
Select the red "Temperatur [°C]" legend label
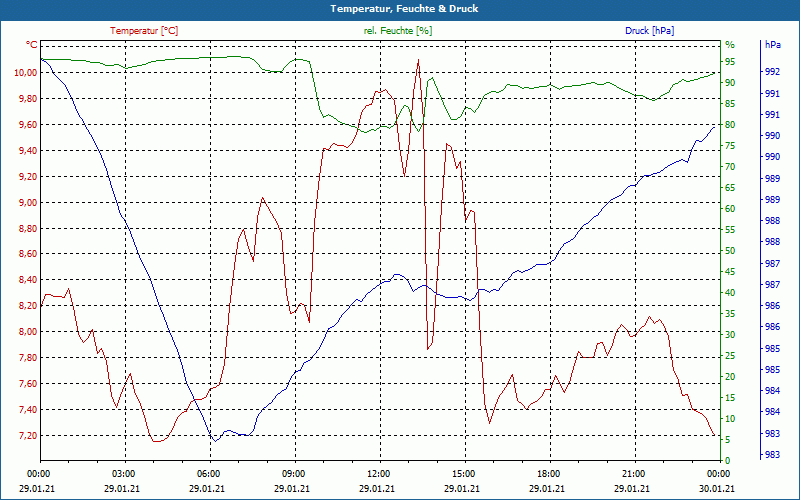coord(144,31)
